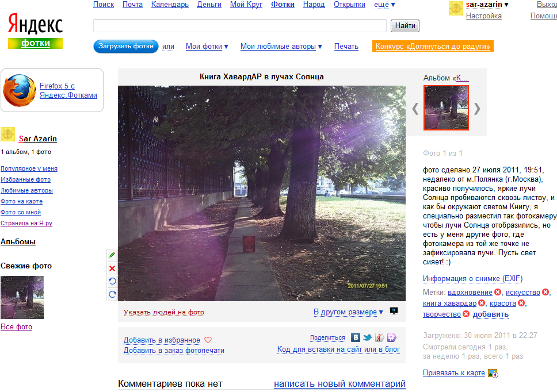Click the map icon beside 'Привязать к карте'
The width and height of the screenshot is (557, 392).
[x=492, y=373]
